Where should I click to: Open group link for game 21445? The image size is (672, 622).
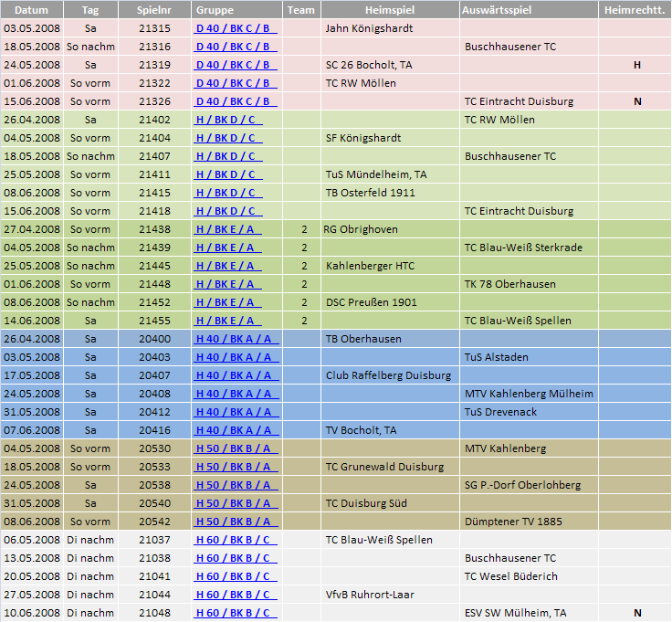[228, 266]
